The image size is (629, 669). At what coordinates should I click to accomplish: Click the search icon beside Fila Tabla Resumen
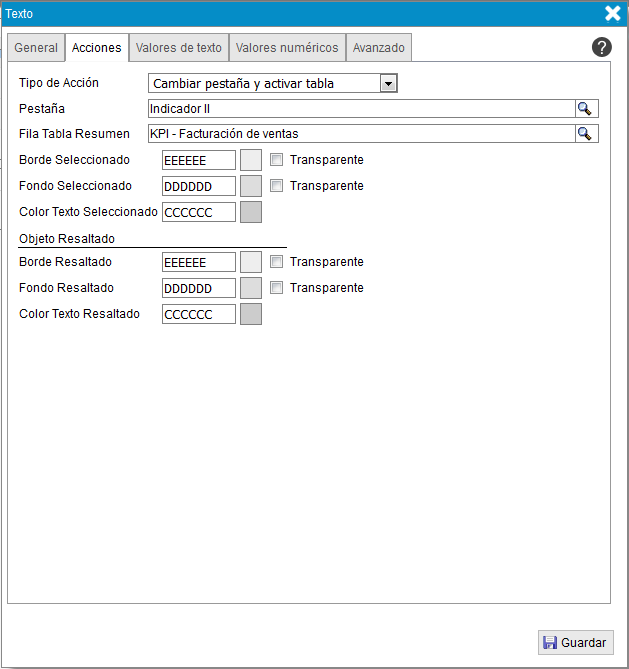585,134
